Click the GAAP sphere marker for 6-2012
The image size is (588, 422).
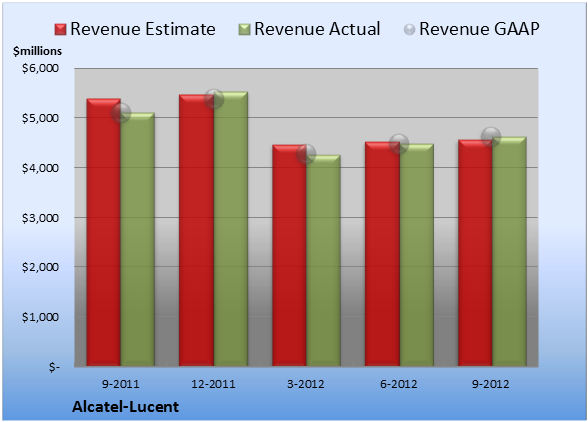pos(399,143)
